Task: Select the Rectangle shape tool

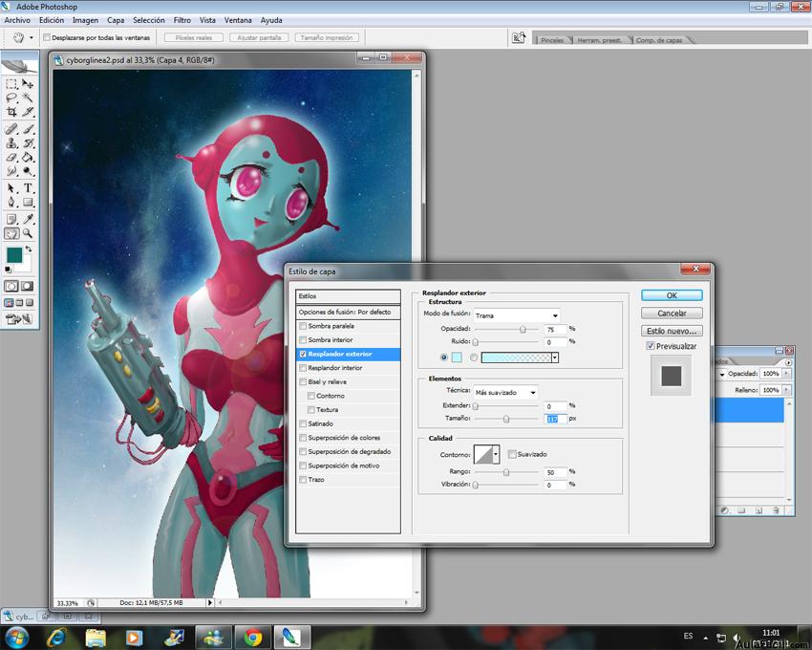Action: [x=28, y=202]
